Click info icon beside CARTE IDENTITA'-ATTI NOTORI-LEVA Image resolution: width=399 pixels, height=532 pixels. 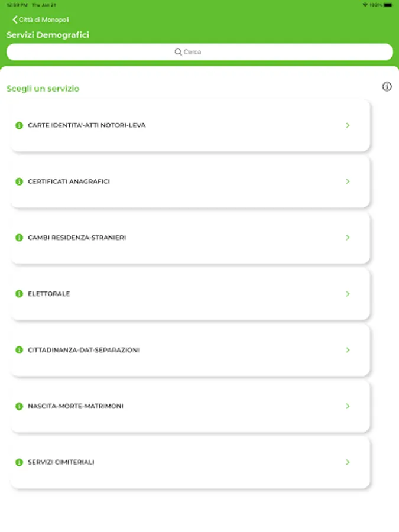coord(19,125)
